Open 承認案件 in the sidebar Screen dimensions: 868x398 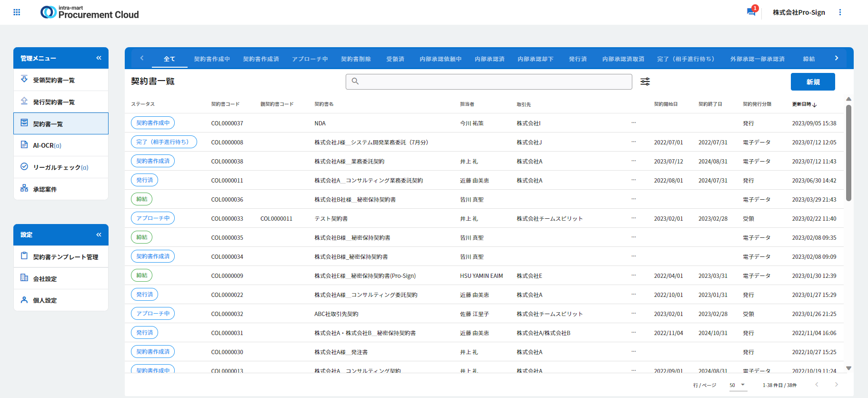click(61, 189)
